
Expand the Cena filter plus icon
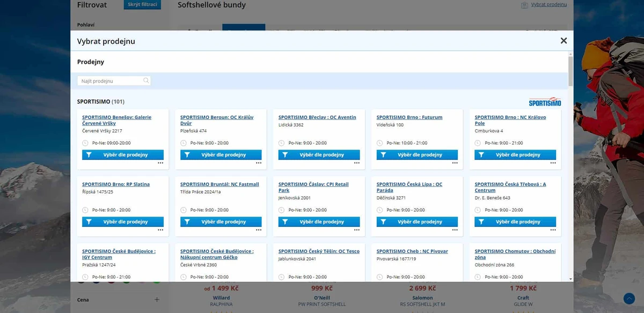coord(157,300)
